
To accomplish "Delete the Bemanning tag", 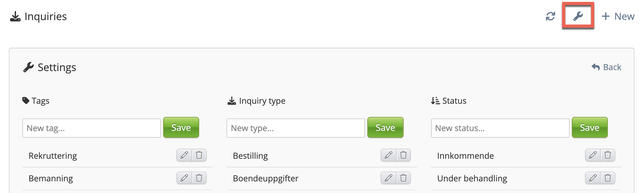I will point(199,178).
